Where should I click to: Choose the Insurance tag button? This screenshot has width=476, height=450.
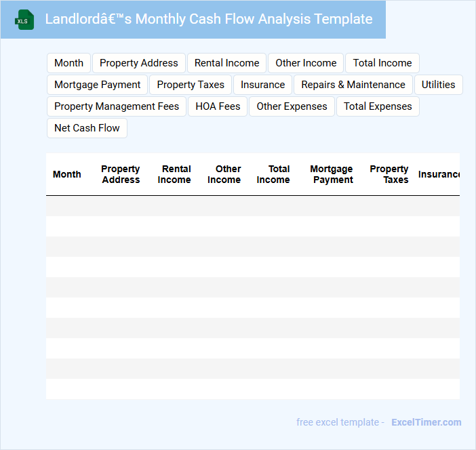point(262,85)
